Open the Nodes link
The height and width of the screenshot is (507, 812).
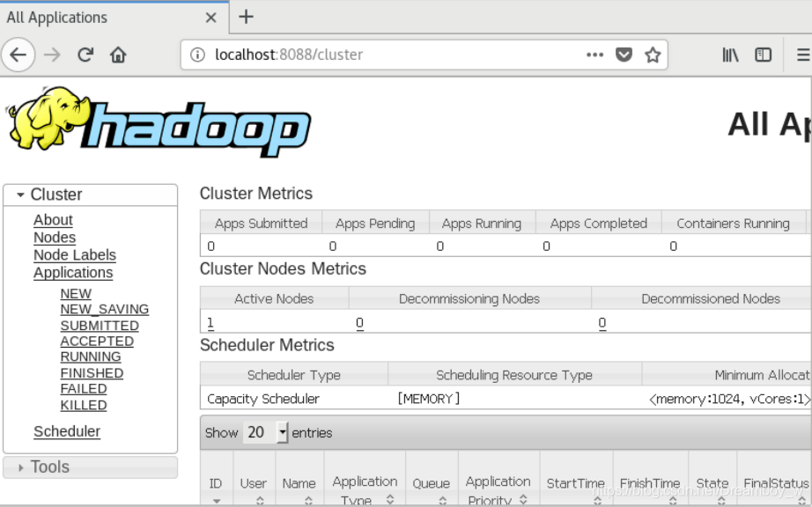pos(55,238)
